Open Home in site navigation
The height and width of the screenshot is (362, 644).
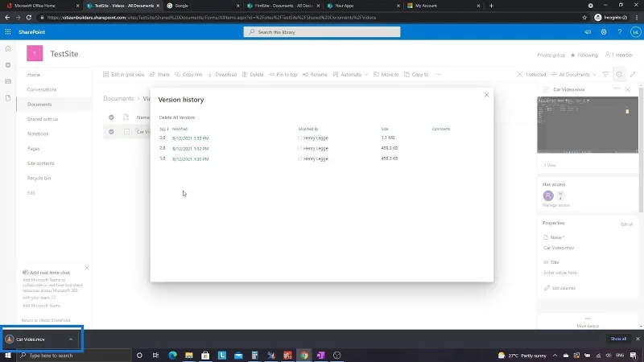34,75
